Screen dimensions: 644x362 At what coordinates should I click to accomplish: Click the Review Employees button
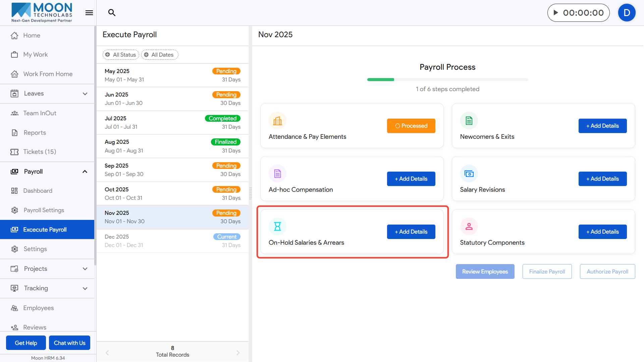click(x=485, y=271)
